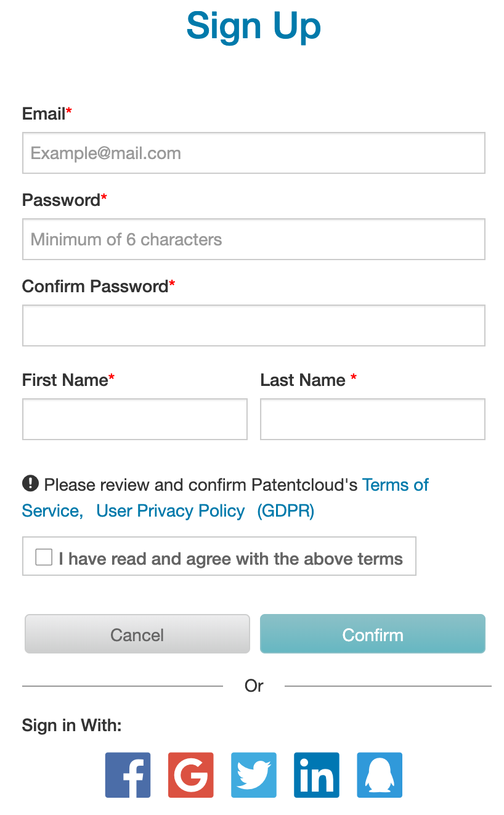Focus the Password field
The image size is (504, 815).
pyautogui.click(x=254, y=239)
